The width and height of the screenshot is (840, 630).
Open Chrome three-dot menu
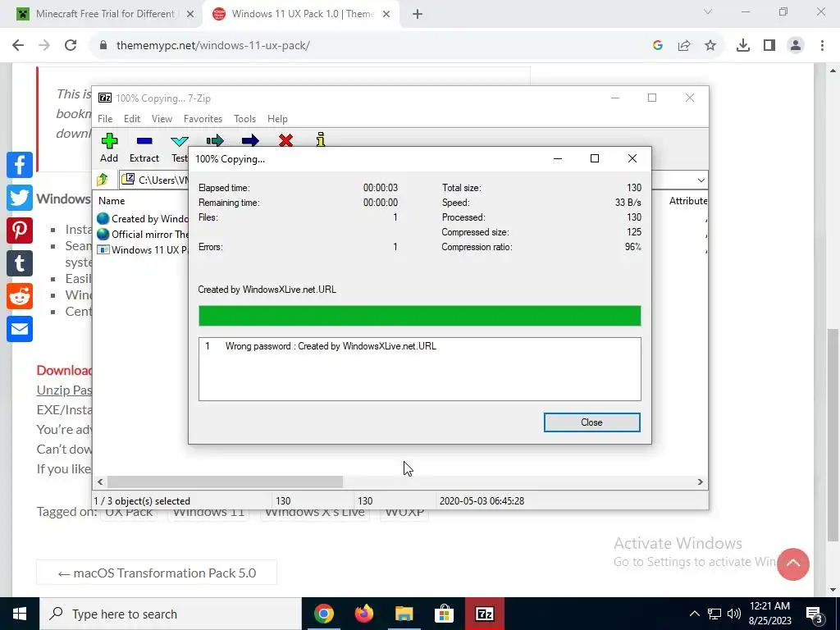pyautogui.click(x=822, y=46)
